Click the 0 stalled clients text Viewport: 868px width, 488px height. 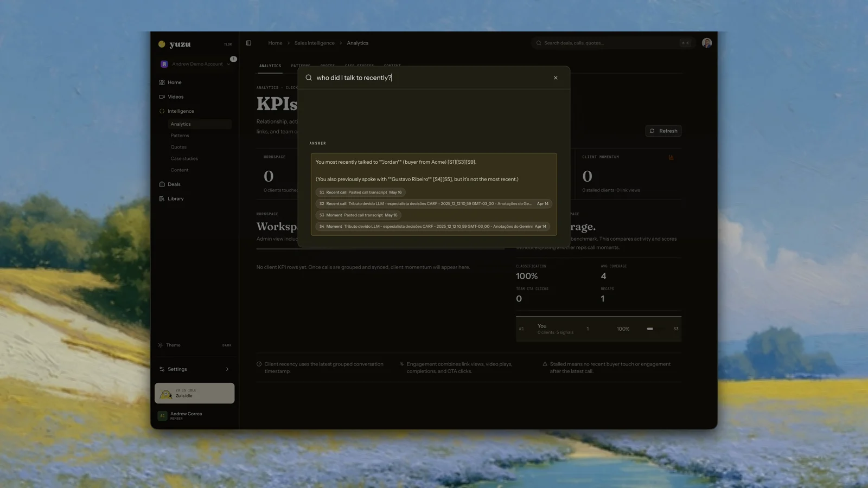598,190
